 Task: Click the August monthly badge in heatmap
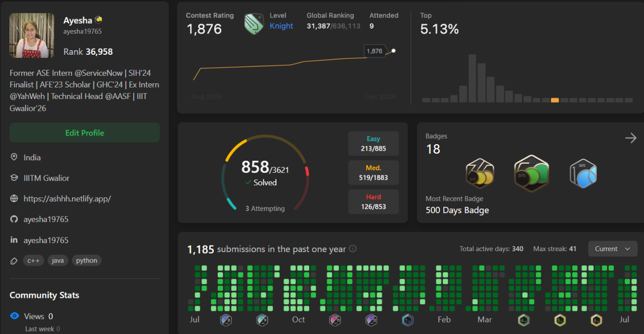(x=226, y=320)
